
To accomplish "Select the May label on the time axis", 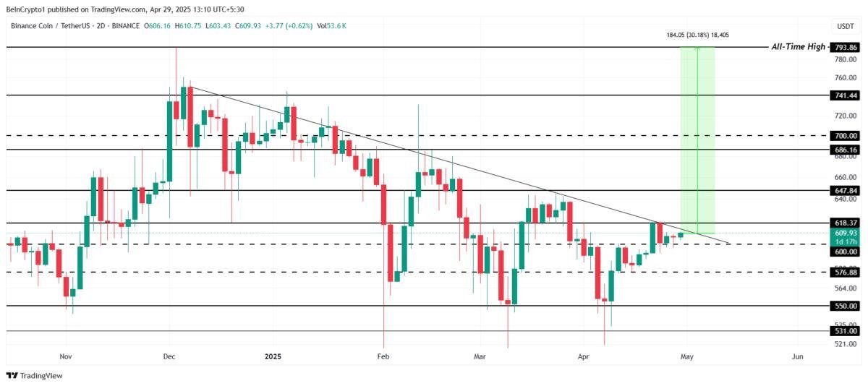I will tap(687, 356).
